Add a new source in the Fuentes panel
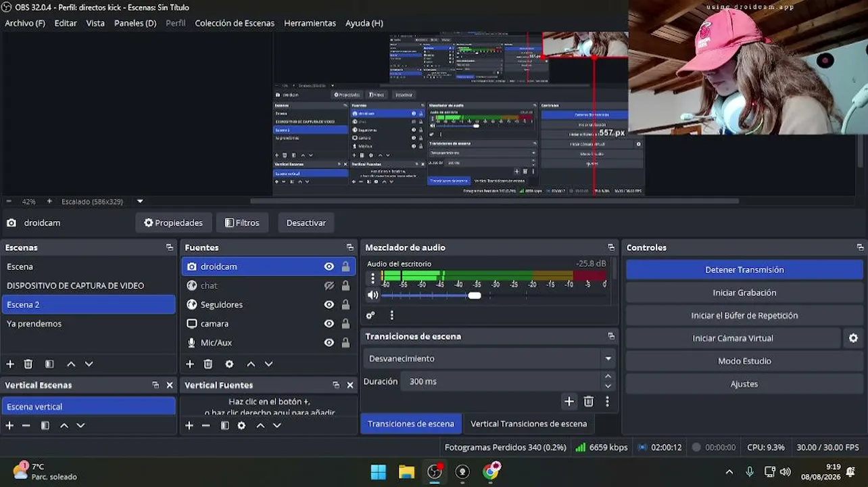The width and height of the screenshot is (868, 487). [190, 364]
